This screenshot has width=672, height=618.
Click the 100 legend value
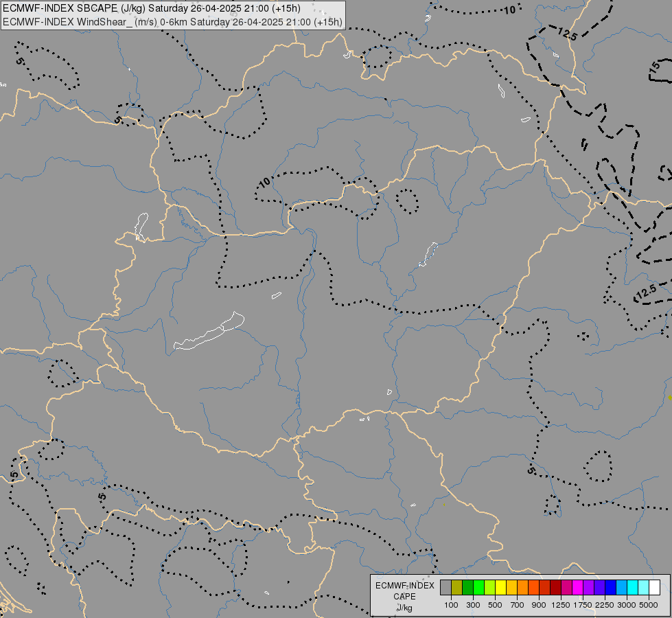click(451, 605)
